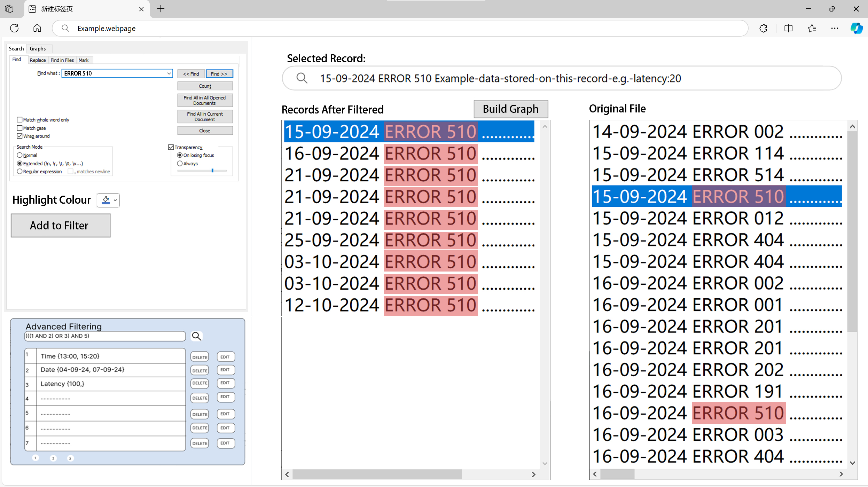Focus the browser address bar
The width and height of the screenshot is (868, 487).
(x=400, y=28)
